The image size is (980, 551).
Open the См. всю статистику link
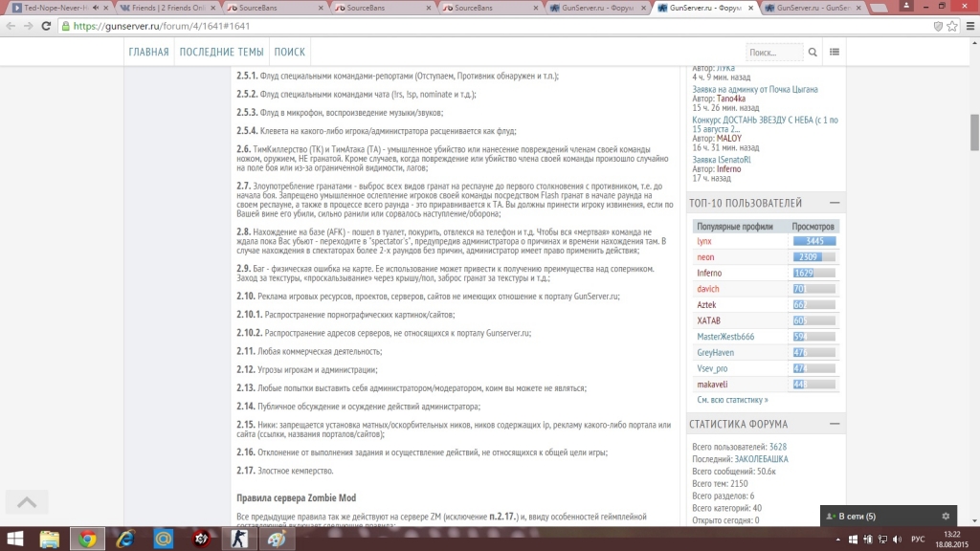pyautogui.click(x=732, y=400)
